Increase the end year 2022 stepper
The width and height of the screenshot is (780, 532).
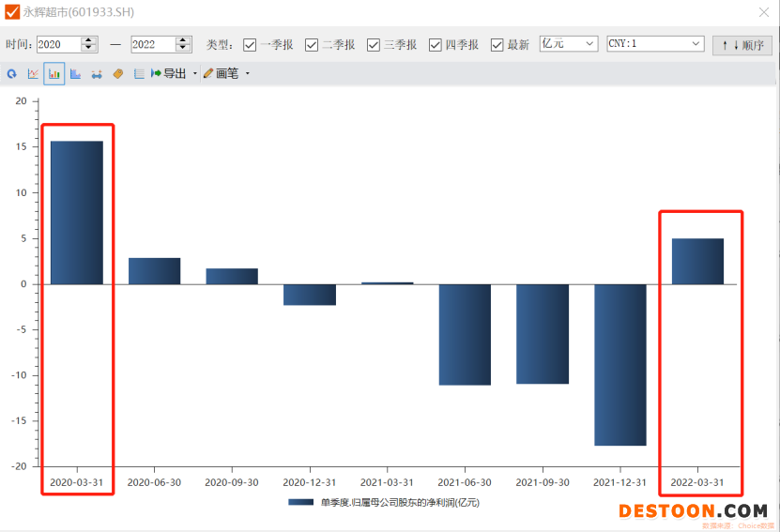point(183,40)
